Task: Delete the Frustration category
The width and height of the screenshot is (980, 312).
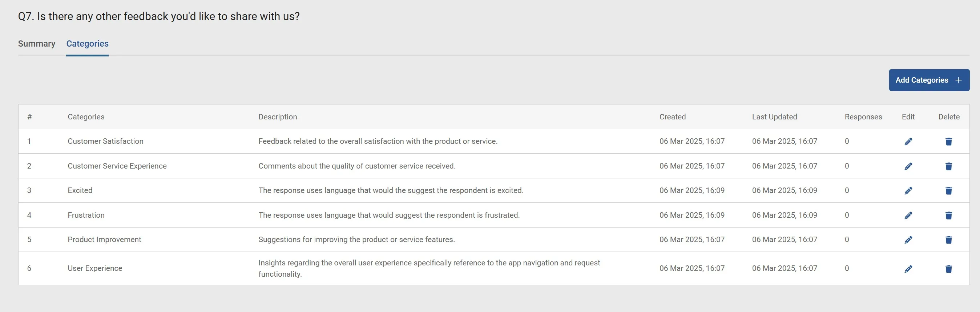Action: (948, 216)
